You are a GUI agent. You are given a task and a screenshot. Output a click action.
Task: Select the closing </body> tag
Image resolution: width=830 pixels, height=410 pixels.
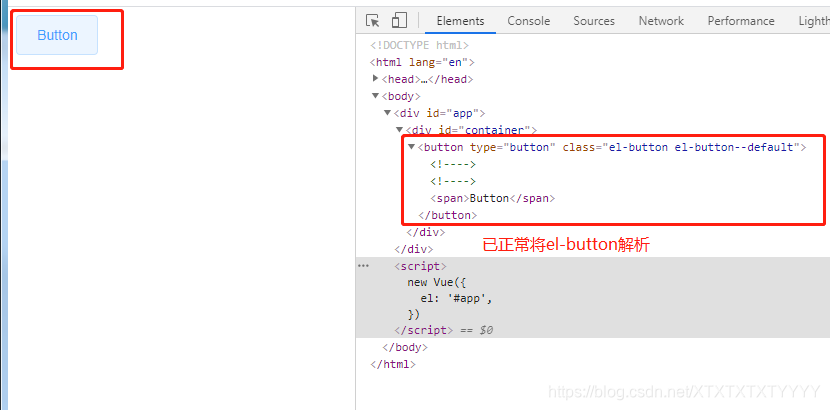pyautogui.click(x=404, y=348)
